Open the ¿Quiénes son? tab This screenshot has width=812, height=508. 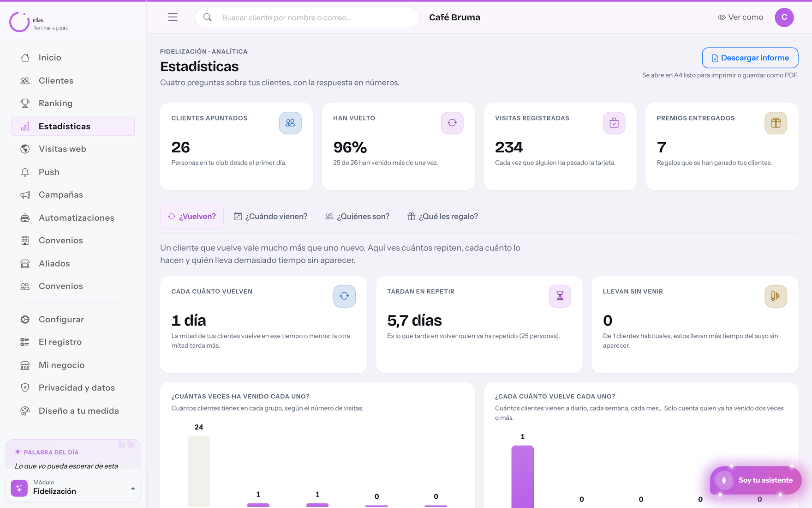click(x=358, y=216)
